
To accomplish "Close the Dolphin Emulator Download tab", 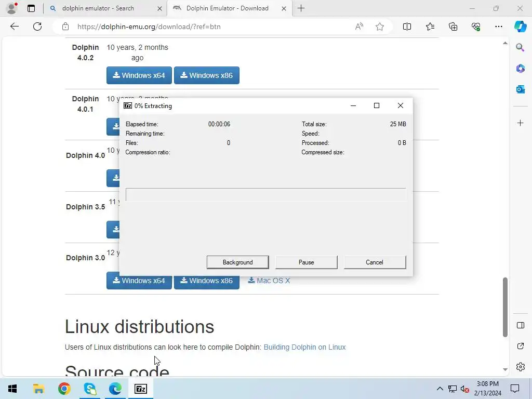I will pos(284,8).
